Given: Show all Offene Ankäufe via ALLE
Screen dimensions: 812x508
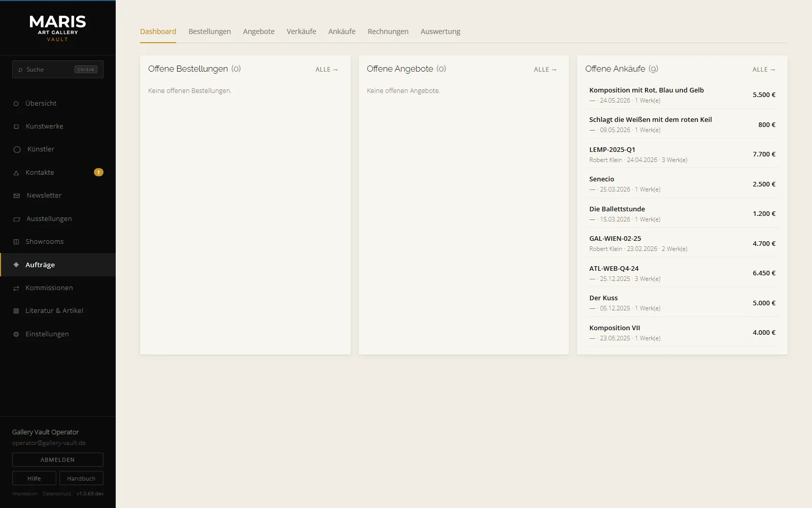Looking at the screenshot, I should pos(764,70).
